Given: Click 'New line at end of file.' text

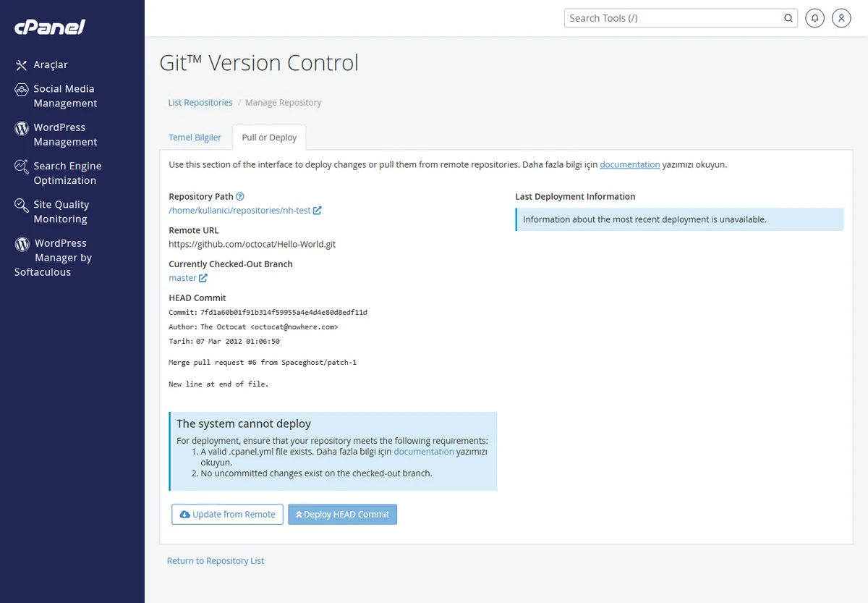Looking at the screenshot, I should pyautogui.click(x=218, y=384).
